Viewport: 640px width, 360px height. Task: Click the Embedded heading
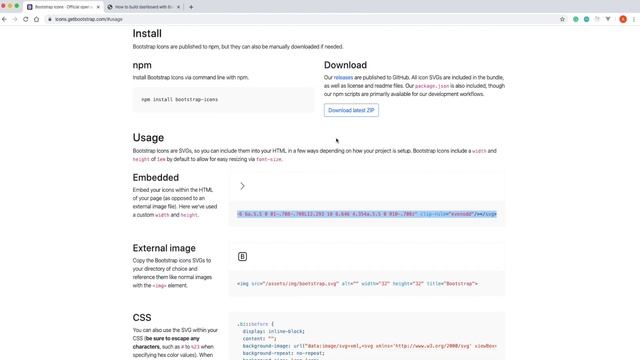point(156,178)
